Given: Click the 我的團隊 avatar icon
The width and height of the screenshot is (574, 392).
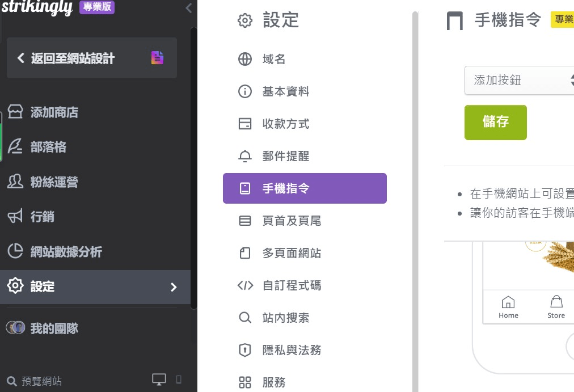Looking at the screenshot, I should click(15, 327).
